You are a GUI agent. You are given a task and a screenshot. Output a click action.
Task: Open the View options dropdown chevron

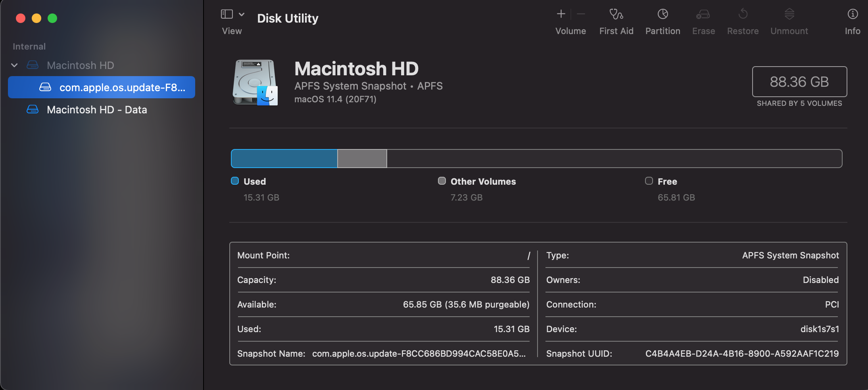point(242,14)
